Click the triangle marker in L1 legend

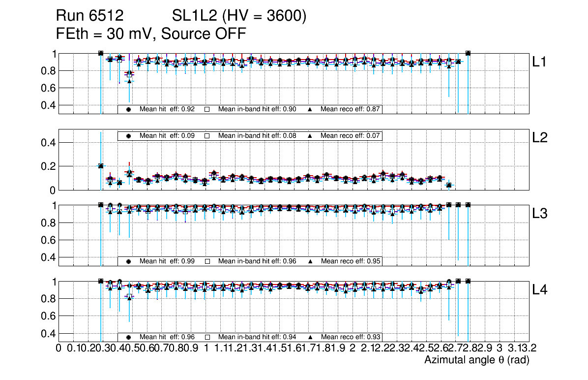(x=310, y=109)
